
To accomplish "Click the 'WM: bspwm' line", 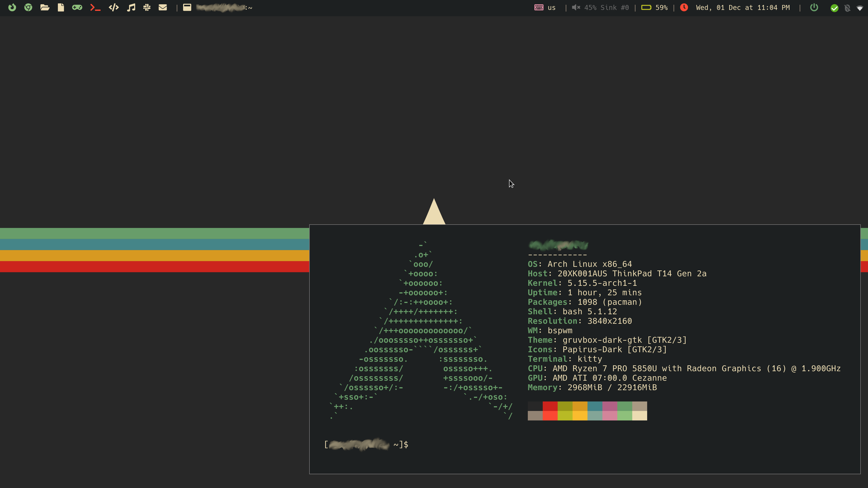I will pos(550,330).
